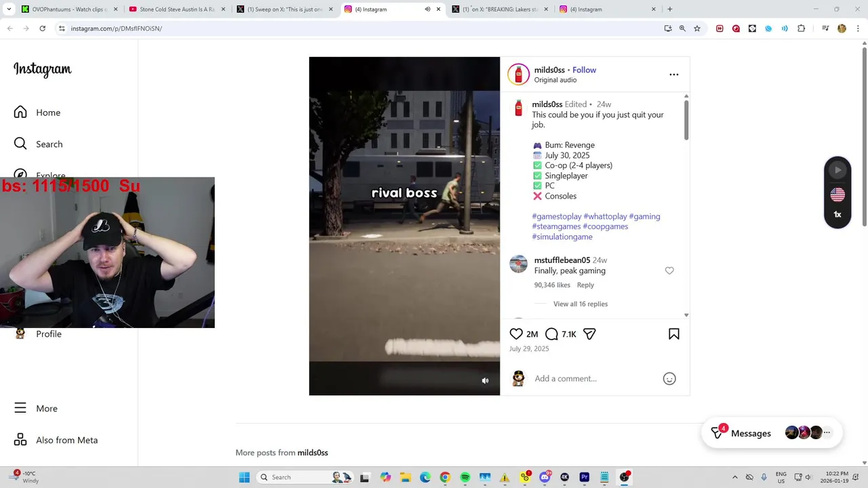Bookmark this page with star icon
The width and height of the screenshot is (868, 488).
coord(697,28)
